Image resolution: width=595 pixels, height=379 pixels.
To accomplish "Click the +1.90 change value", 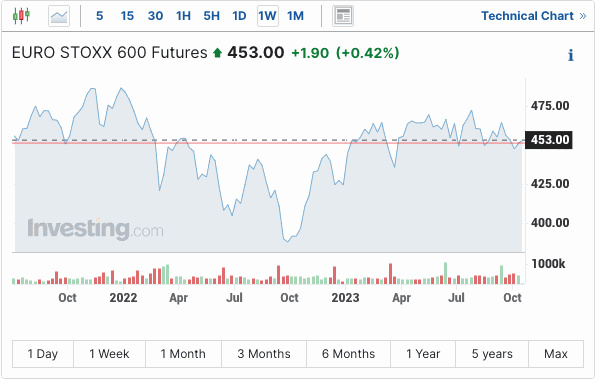I will click(310, 53).
